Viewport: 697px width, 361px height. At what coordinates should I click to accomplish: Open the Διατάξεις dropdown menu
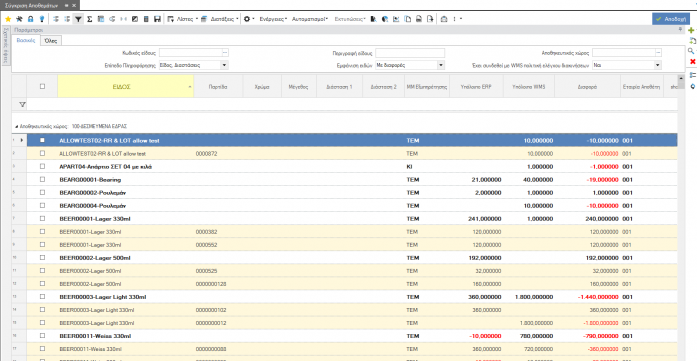click(219, 19)
